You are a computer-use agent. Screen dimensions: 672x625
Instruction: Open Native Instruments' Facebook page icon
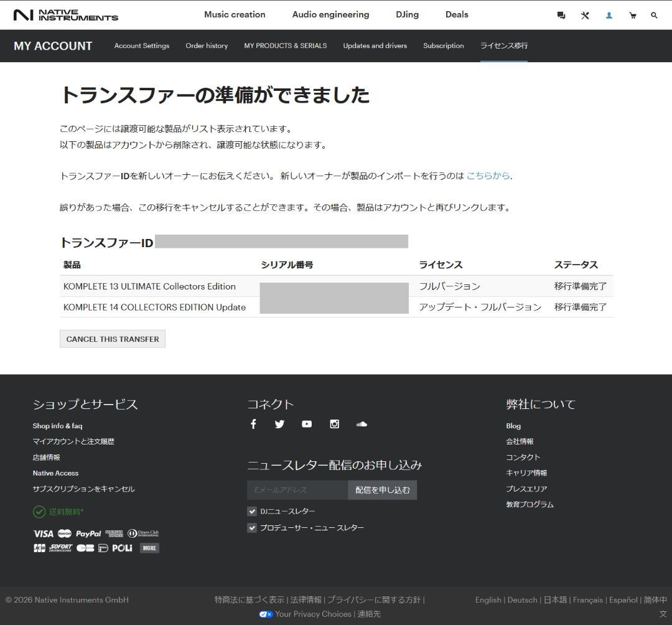(253, 424)
